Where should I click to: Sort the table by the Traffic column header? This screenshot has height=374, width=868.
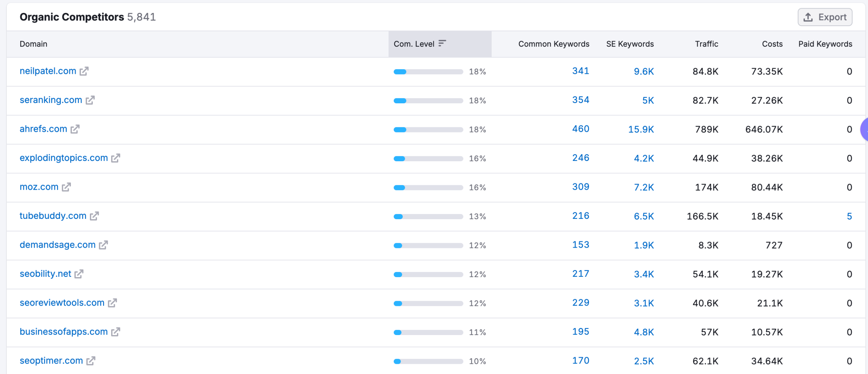coord(706,43)
